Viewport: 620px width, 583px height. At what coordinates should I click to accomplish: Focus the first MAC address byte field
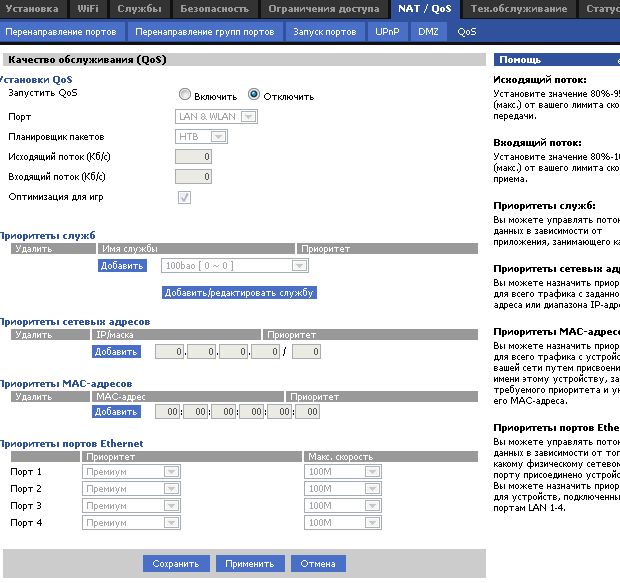pos(168,412)
